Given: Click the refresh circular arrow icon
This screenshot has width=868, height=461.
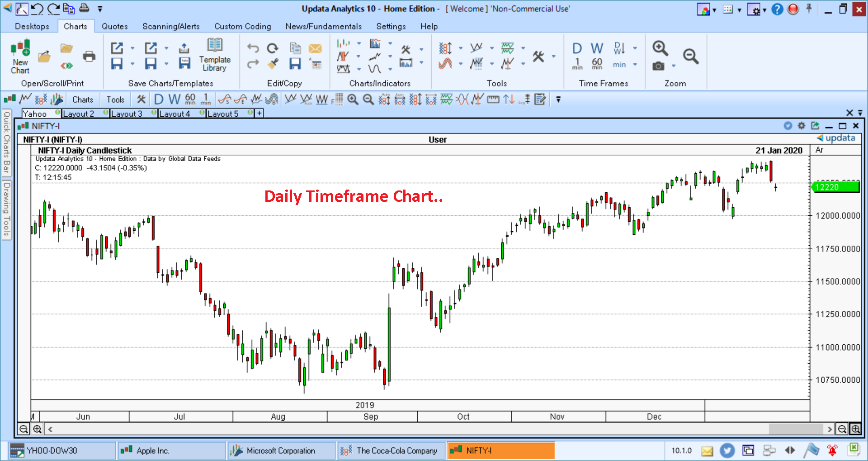Looking at the screenshot, I should [273, 48].
